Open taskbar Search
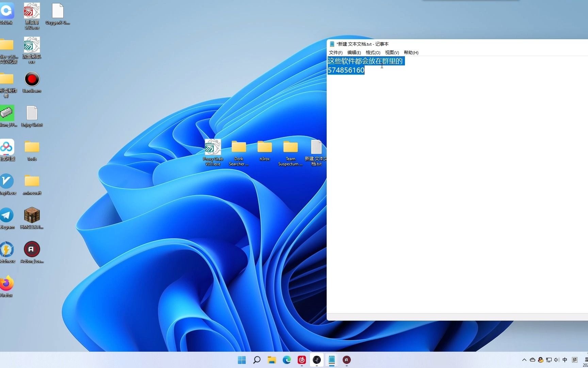The height and width of the screenshot is (368, 588). click(257, 360)
